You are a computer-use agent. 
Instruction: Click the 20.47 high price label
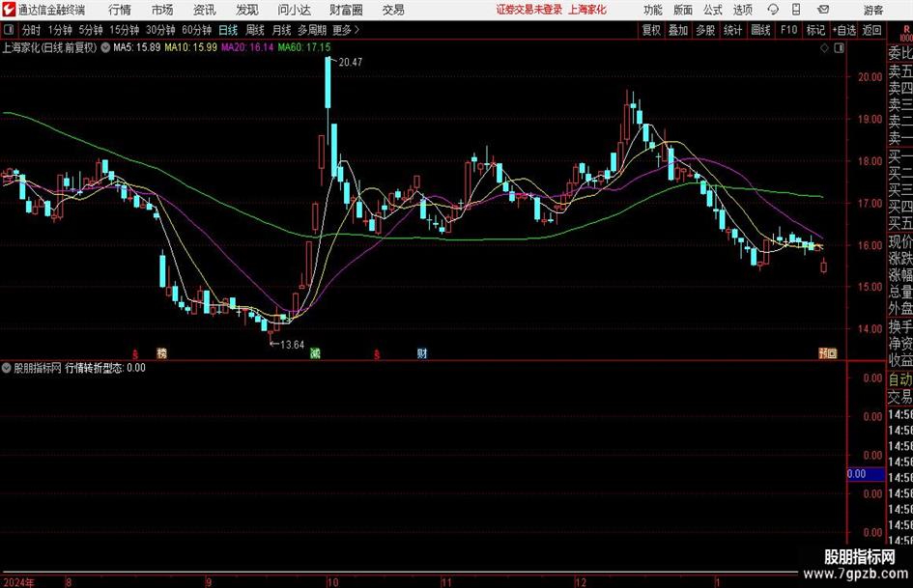[350, 63]
